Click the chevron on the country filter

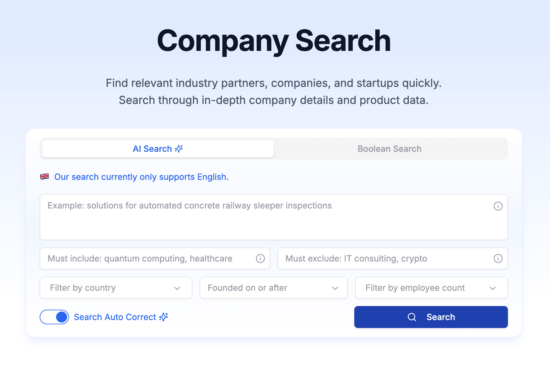pos(178,288)
